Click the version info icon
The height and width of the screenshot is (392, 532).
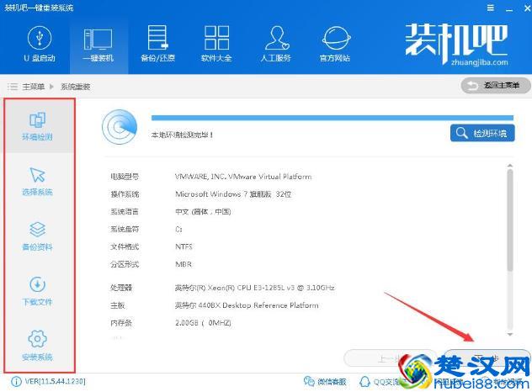(16, 382)
